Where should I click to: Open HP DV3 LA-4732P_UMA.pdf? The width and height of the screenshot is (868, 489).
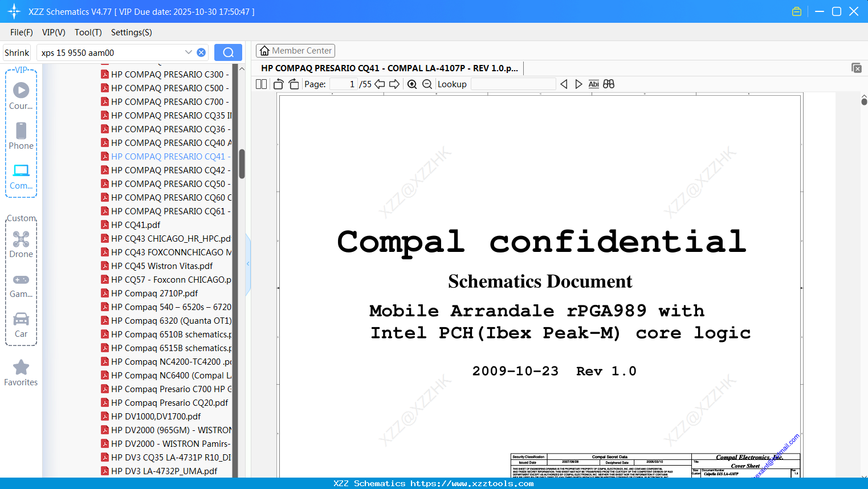[x=159, y=471]
